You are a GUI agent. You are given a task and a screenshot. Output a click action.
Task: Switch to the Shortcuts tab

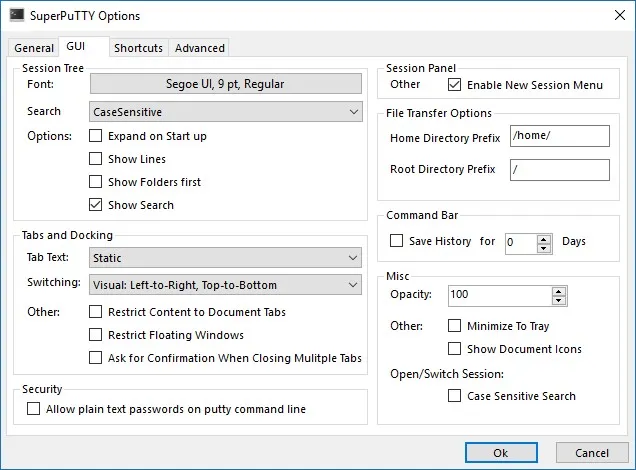tap(138, 48)
